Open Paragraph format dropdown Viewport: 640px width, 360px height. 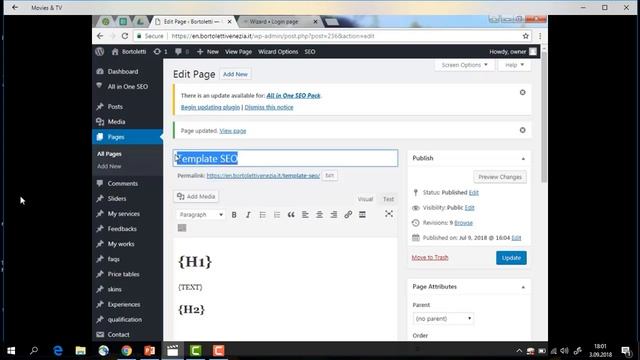coord(201,215)
